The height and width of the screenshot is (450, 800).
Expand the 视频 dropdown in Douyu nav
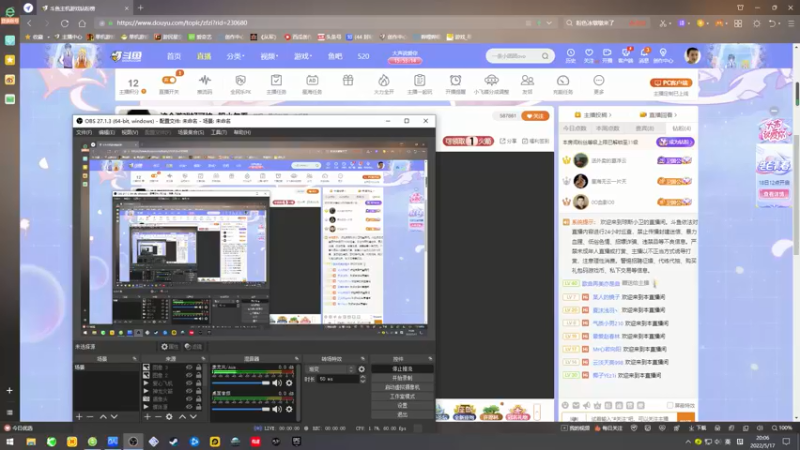pyautogui.click(x=269, y=56)
